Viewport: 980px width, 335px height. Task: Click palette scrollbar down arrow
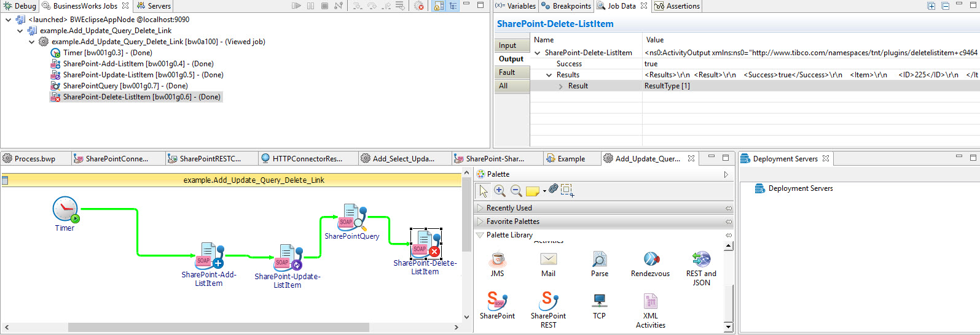coord(729,327)
